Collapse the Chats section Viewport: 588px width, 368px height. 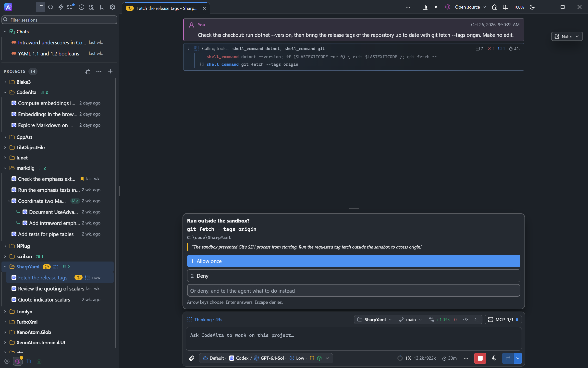click(5, 32)
